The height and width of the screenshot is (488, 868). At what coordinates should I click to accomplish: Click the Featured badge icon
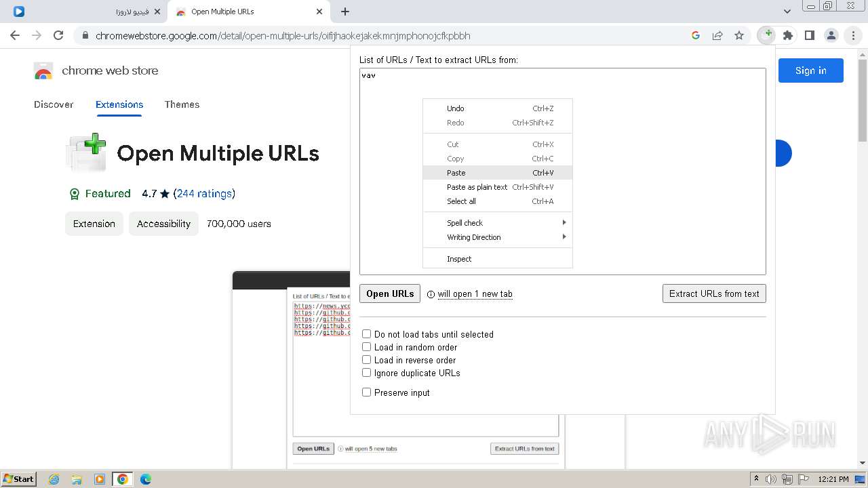[75, 194]
